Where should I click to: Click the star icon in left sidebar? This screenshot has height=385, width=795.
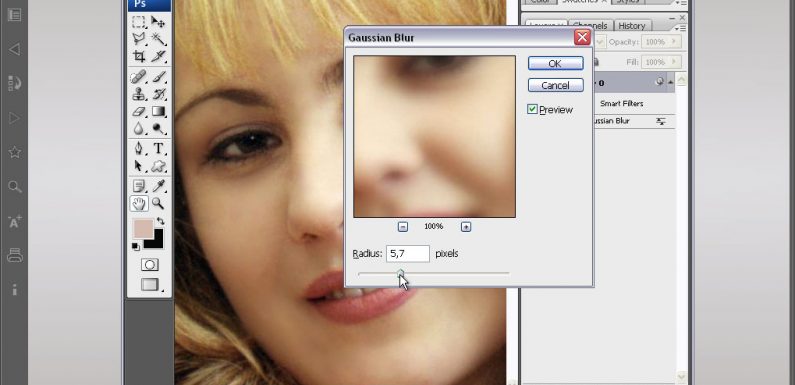point(15,152)
